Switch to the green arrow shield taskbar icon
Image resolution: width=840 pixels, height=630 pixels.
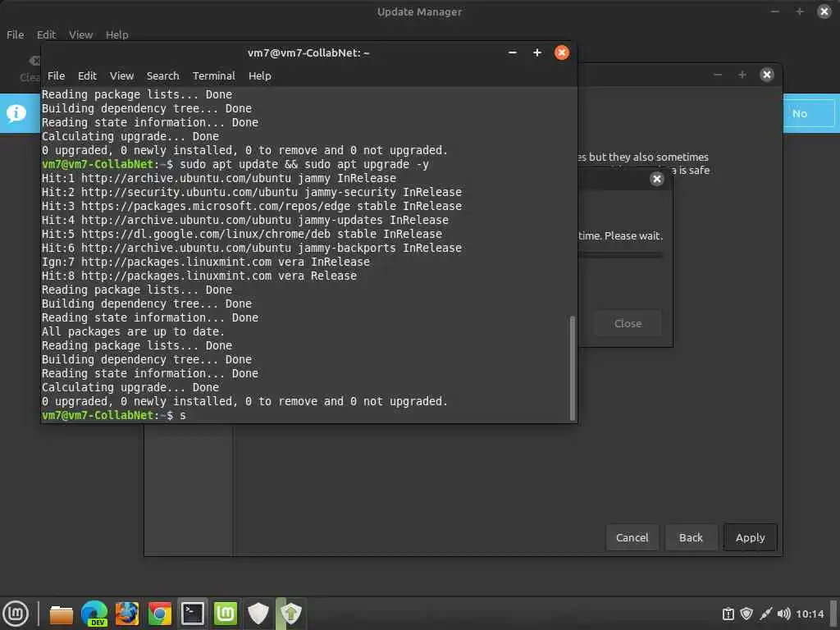[x=291, y=614]
